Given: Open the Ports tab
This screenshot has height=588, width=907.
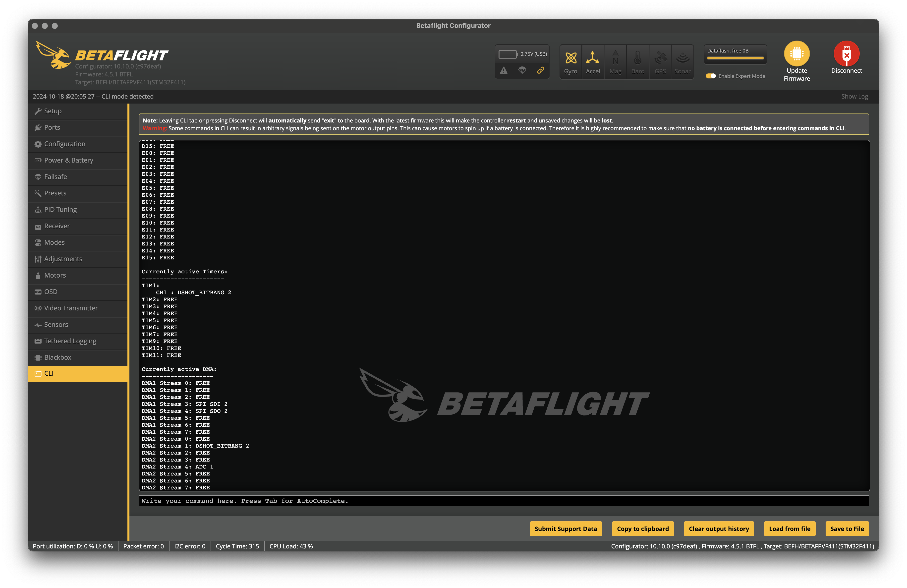Looking at the screenshot, I should pyautogui.click(x=78, y=127).
